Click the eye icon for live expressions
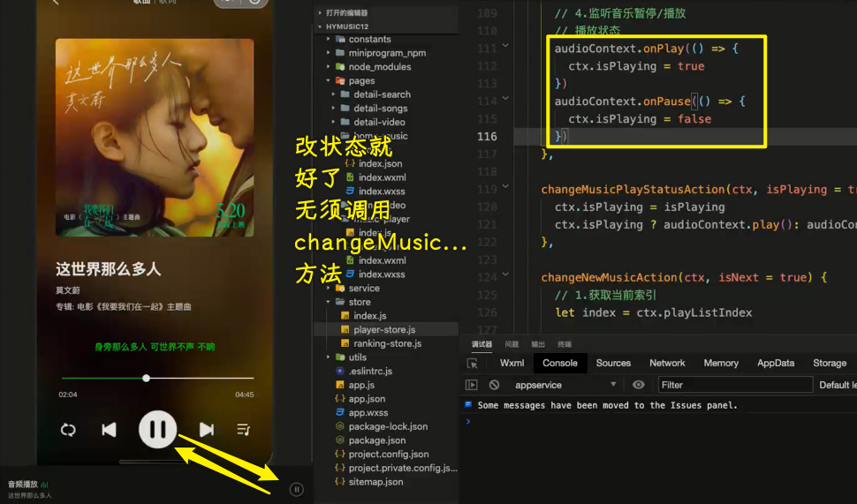This screenshot has width=857, height=504. point(639,385)
